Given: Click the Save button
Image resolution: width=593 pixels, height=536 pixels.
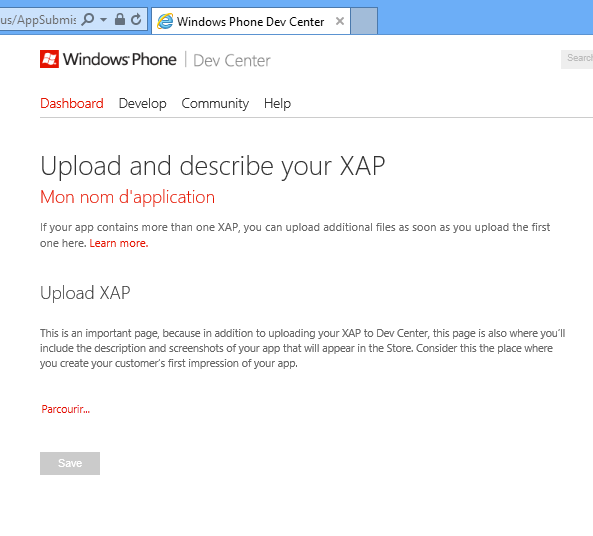Looking at the screenshot, I should (x=70, y=463).
